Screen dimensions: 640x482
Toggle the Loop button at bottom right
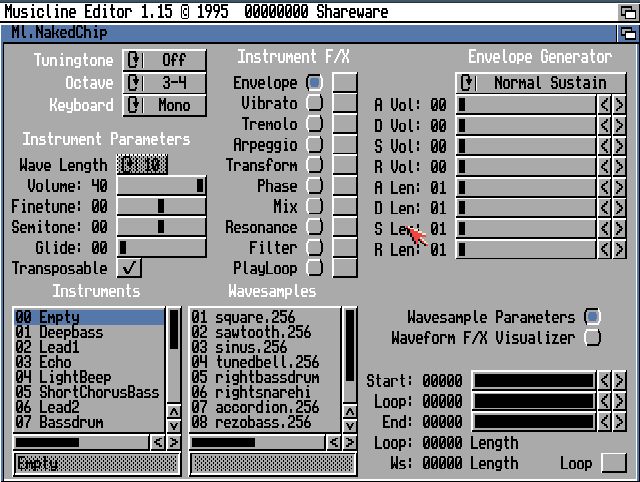(614, 463)
